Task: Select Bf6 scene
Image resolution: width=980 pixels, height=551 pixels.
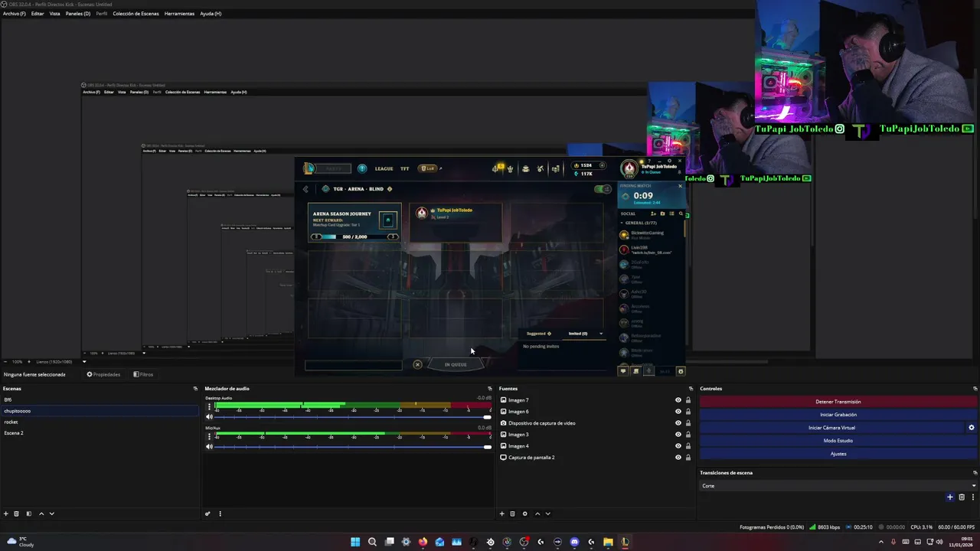Action: coord(100,399)
